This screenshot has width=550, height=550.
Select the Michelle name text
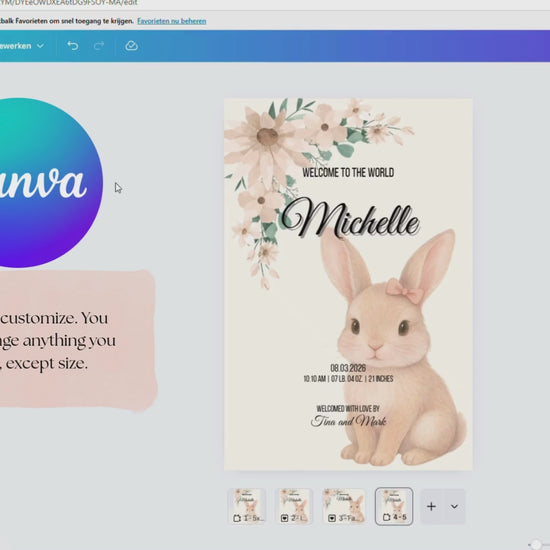pos(350,218)
